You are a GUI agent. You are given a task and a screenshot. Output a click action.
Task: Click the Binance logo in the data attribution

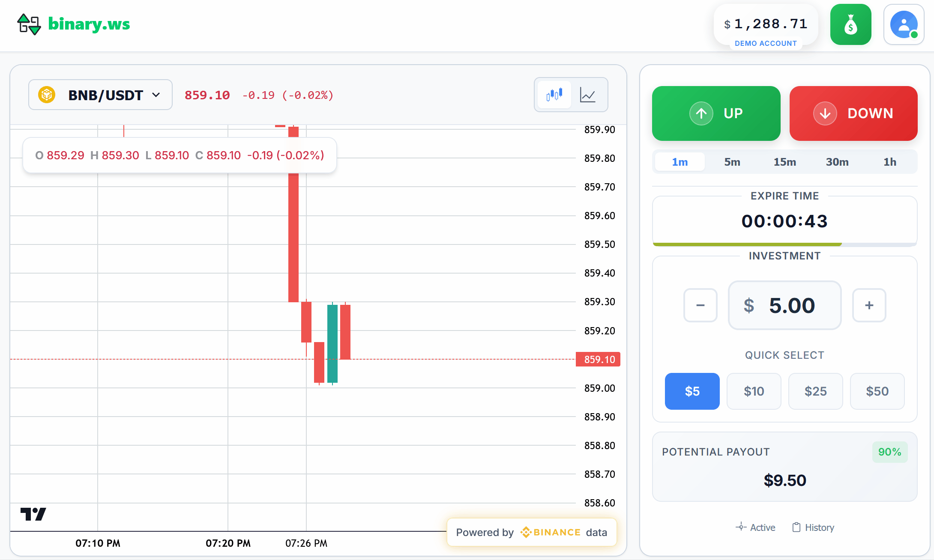point(526,532)
